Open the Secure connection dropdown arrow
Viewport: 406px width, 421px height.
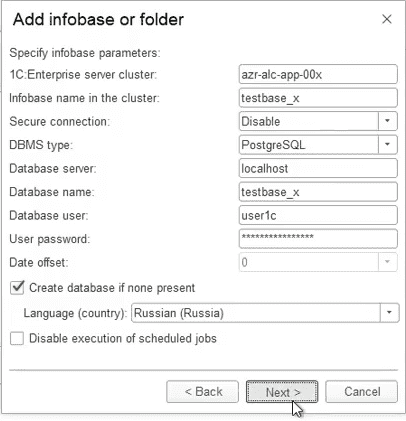(x=388, y=121)
